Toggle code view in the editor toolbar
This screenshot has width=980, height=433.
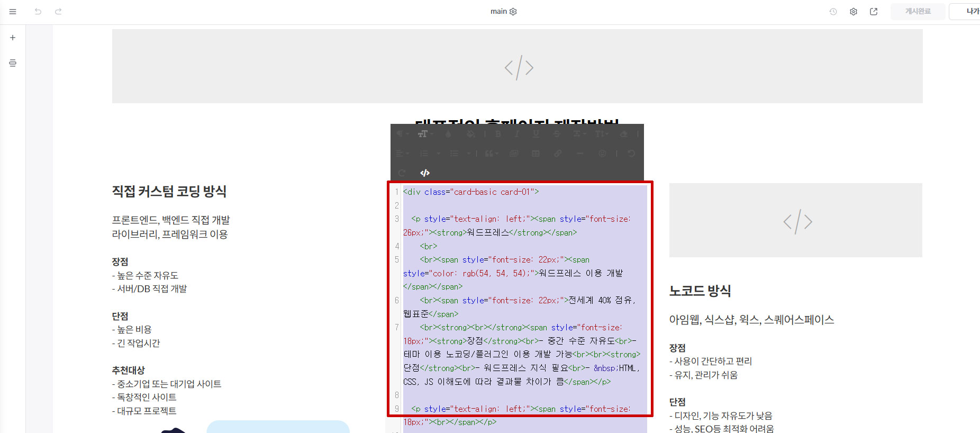425,173
